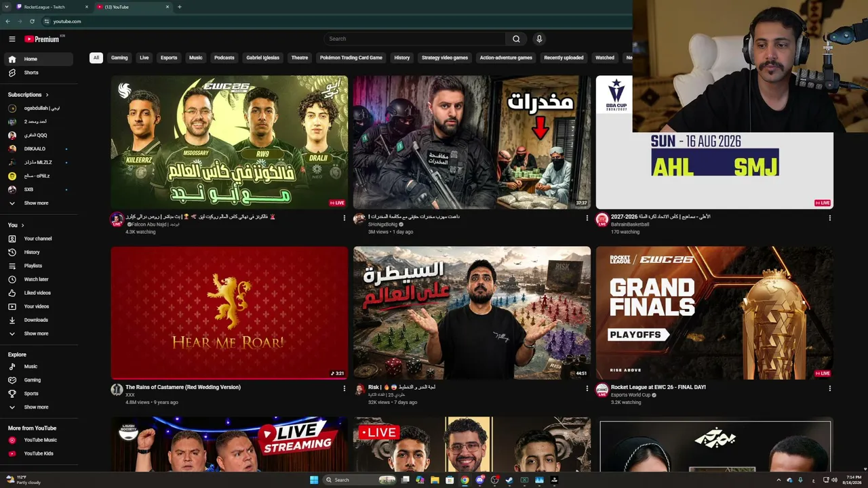Open Gaming under Explore
This screenshot has height=488, width=868.
click(38, 380)
